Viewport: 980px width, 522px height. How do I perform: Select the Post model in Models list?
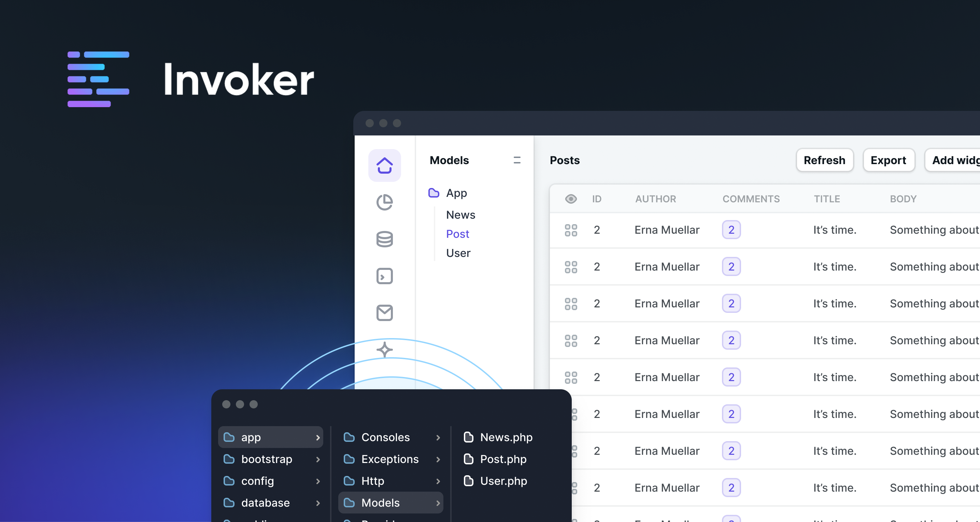click(457, 234)
